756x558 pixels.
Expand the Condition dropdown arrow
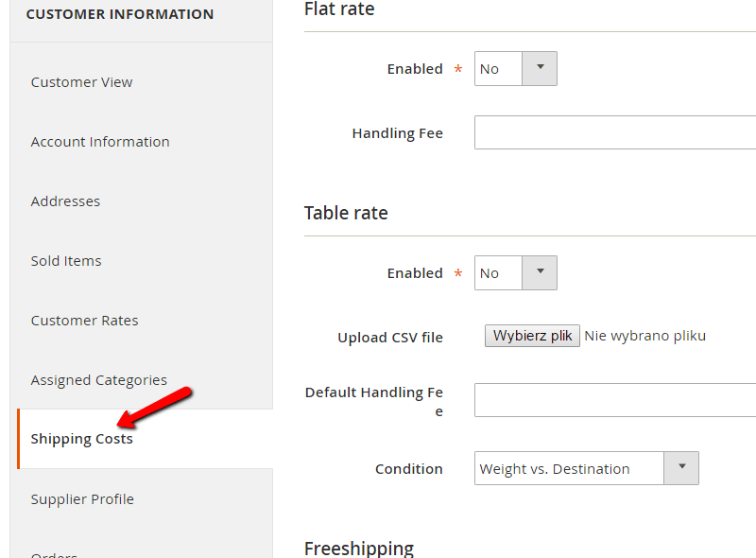681,468
